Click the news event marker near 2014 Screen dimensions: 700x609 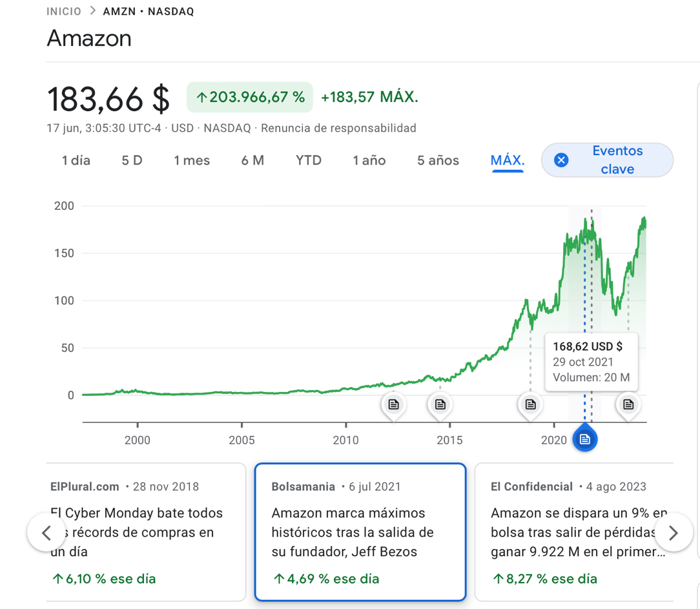440,405
